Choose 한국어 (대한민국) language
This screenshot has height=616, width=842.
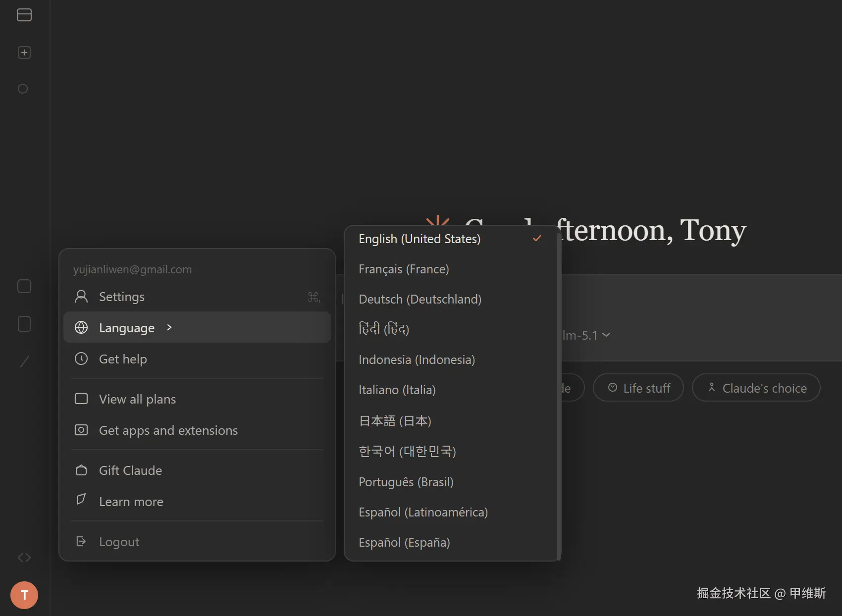(x=450, y=451)
